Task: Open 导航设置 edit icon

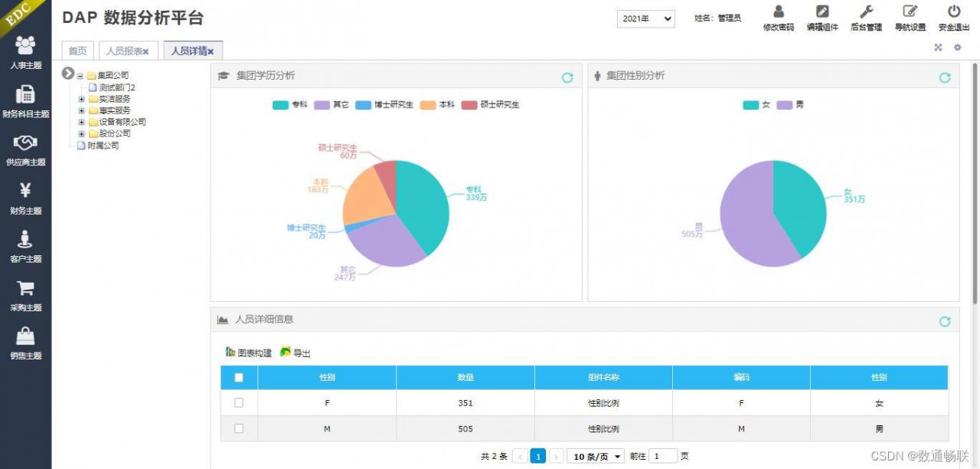Action: [x=910, y=11]
